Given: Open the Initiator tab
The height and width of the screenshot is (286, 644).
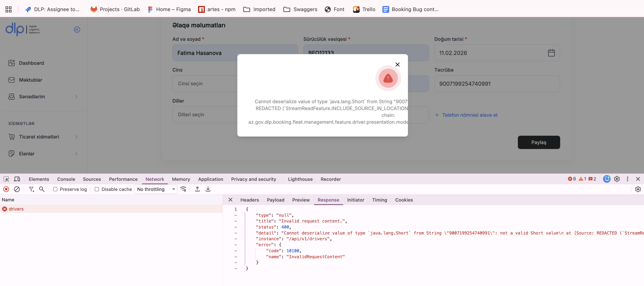Looking at the screenshot, I should click(x=356, y=200).
